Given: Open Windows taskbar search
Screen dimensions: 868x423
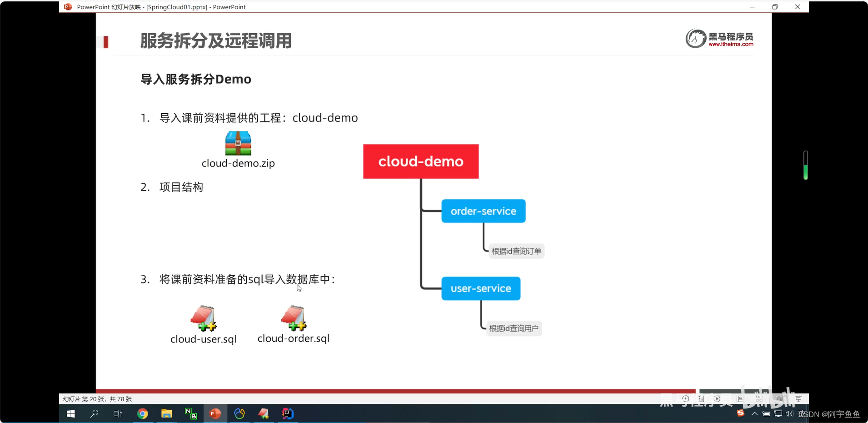Looking at the screenshot, I should tap(95, 413).
